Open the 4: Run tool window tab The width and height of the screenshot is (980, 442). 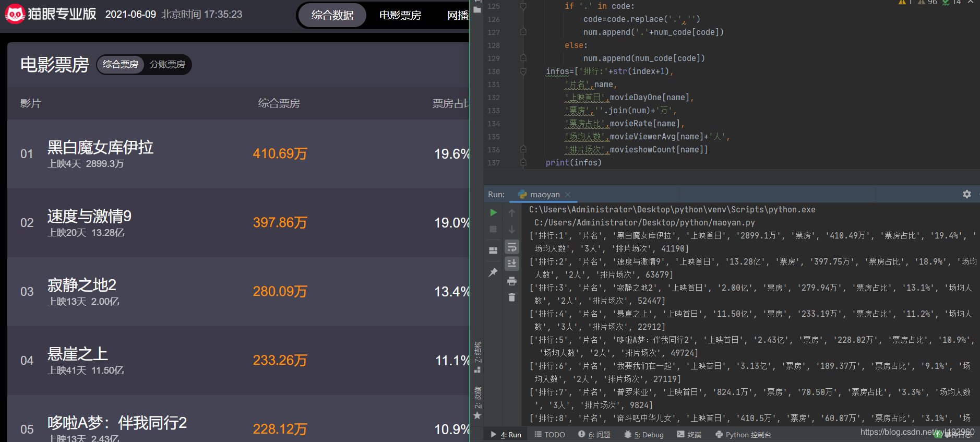[x=506, y=435]
